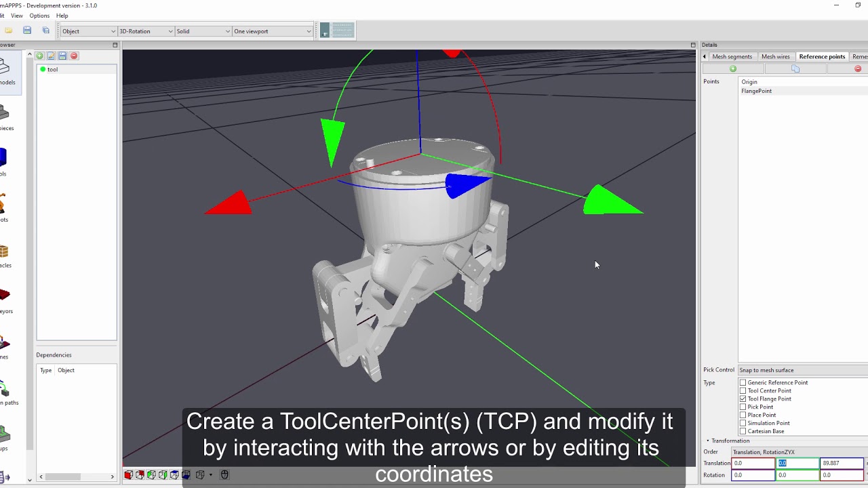The width and height of the screenshot is (868, 488).
Task: Select Origin in the Points list
Action: pos(803,82)
